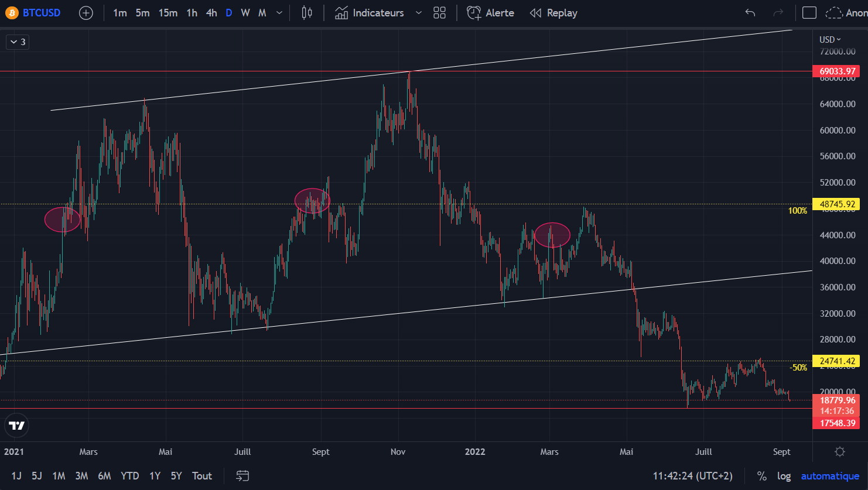Select the 5m timeframe
This screenshot has width=868, height=490.
(x=142, y=13)
